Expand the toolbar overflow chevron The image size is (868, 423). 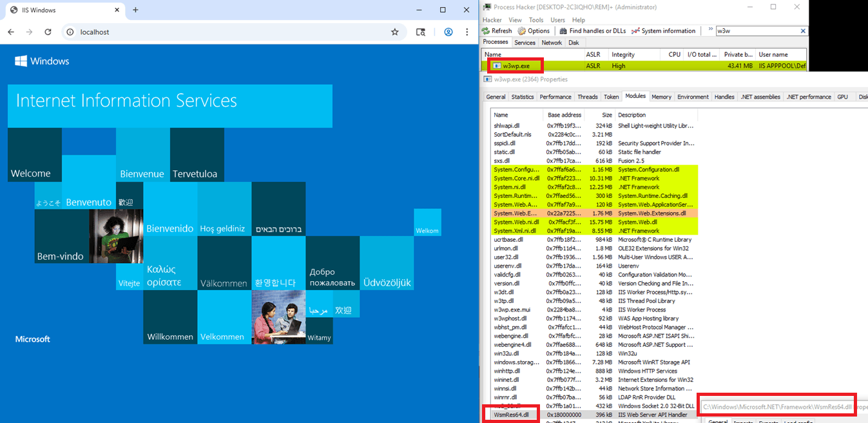pos(712,30)
